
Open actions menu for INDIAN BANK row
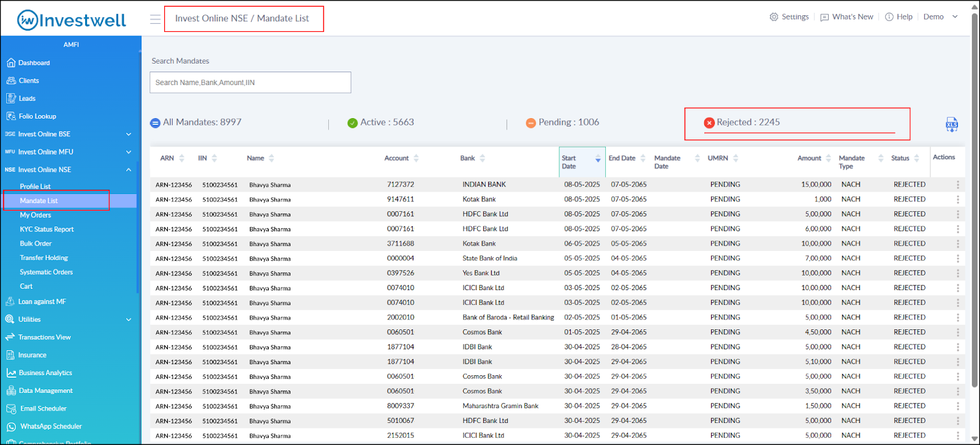point(957,184)
